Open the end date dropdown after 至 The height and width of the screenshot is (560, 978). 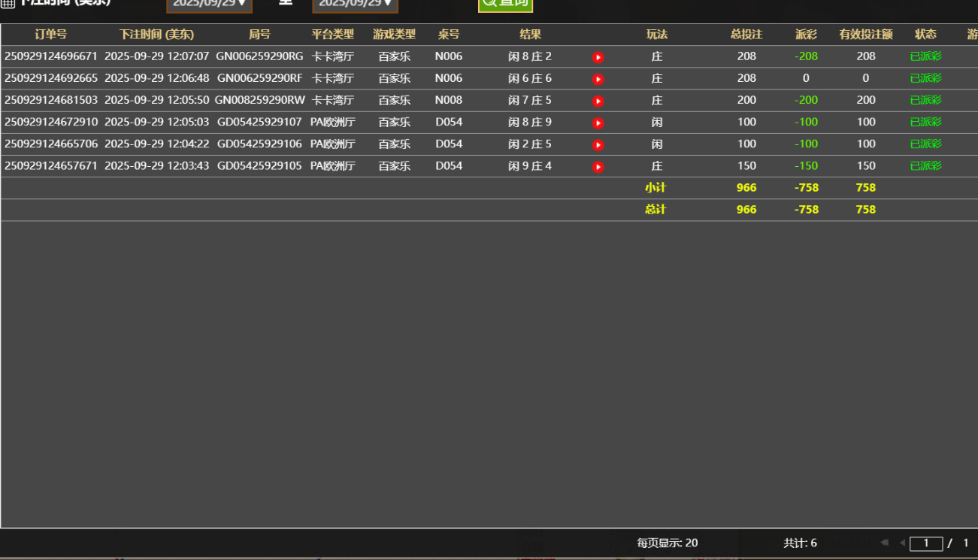tap(354, 5)
